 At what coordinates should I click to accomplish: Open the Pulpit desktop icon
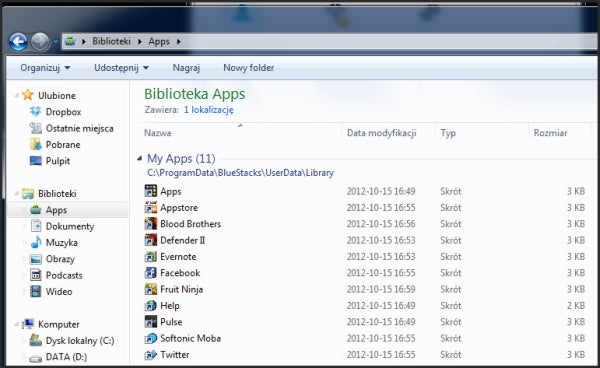pos(36,161)
